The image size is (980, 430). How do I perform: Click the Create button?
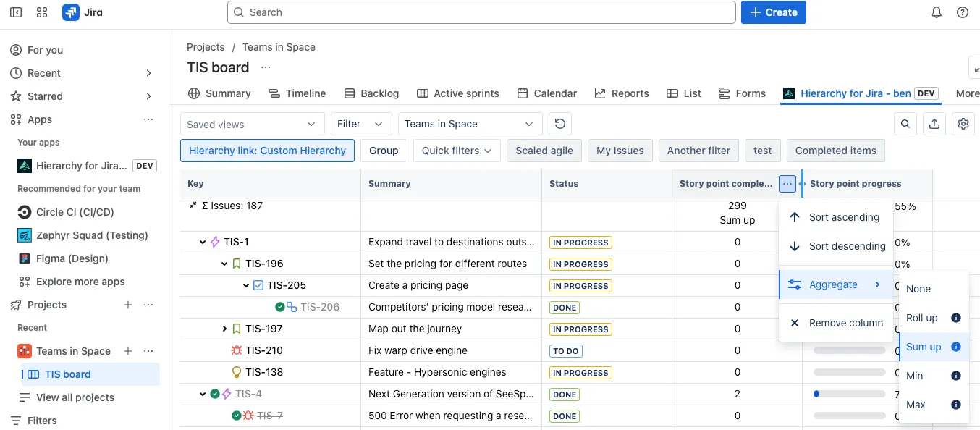tap(774, 12)
